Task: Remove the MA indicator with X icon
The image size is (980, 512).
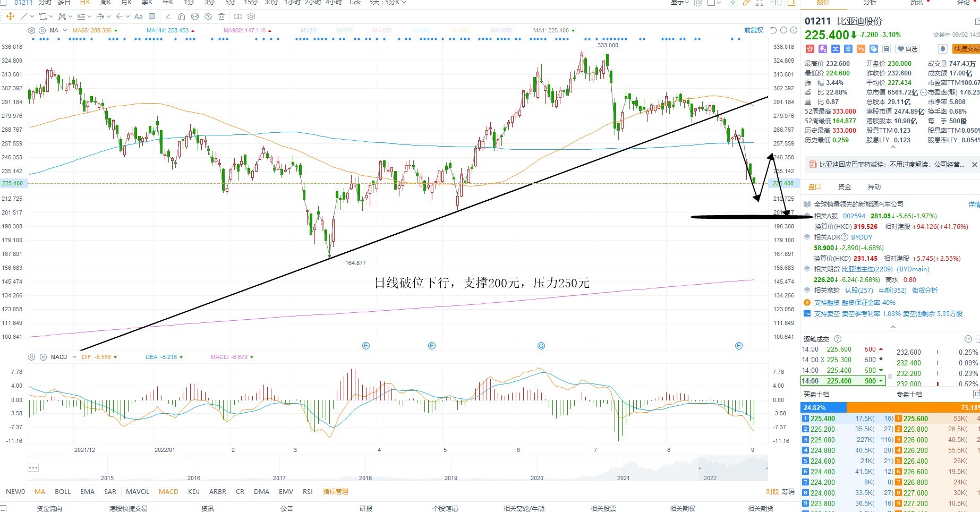Action: pyautogui.click(x=42, y=30)
